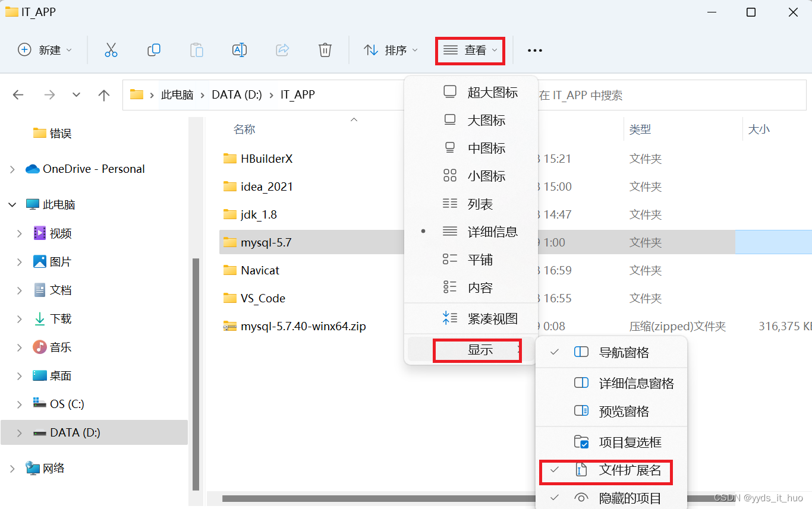
Task: Click the HBuilderX folder icon
Action: click(230, 159)
